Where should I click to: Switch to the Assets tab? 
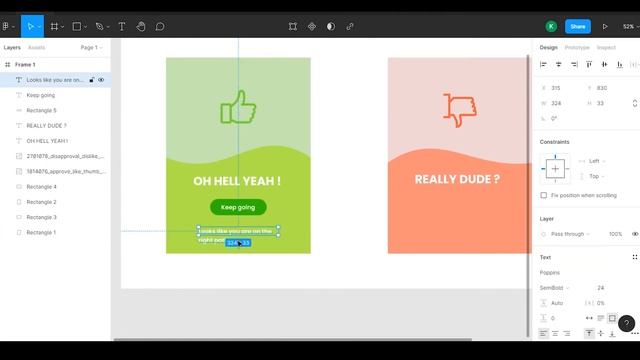[x=36, y=47]
